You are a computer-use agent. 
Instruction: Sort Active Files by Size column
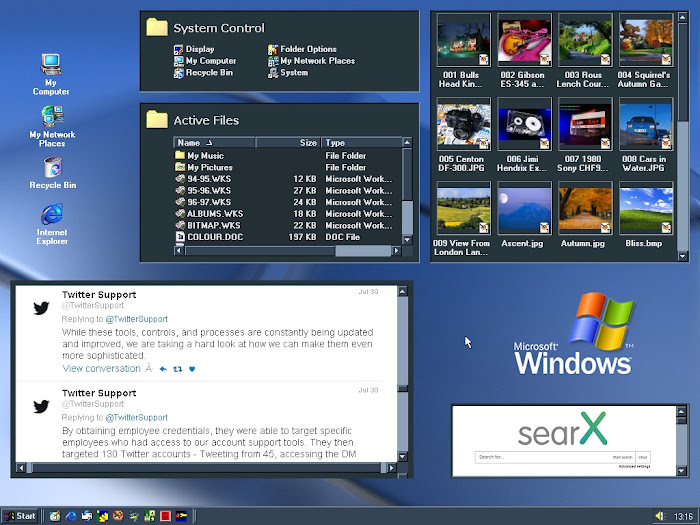pos(288,142)
